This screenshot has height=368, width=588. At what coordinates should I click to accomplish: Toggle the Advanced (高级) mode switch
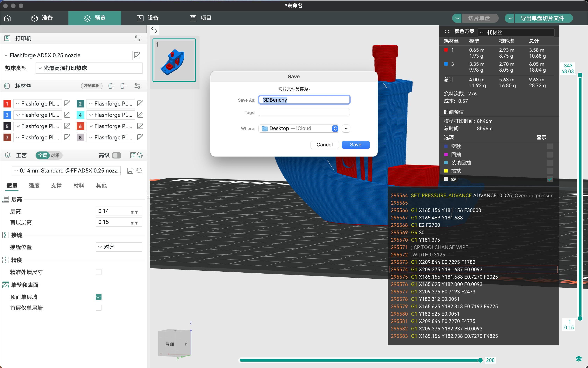(x=117, y=155)
